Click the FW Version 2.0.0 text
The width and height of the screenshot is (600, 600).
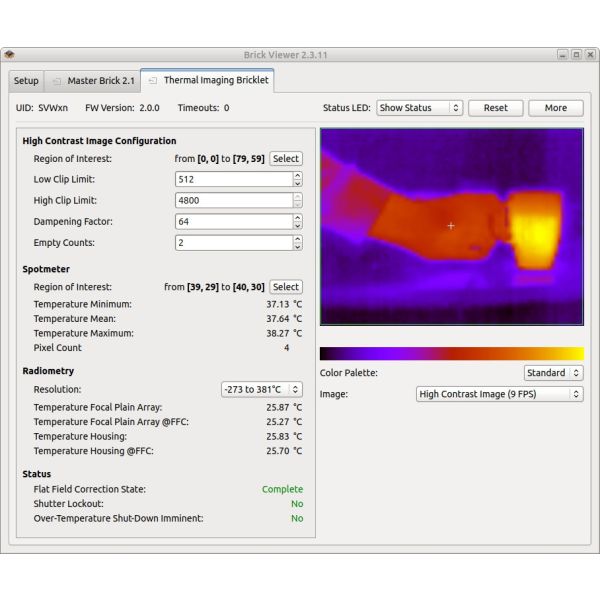122,108
